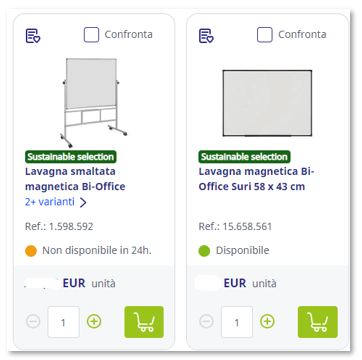Open Lavagna magnetica Bi-Office Suri product title
The width and height of the screenshot is (362, 360).
point(257,179)
